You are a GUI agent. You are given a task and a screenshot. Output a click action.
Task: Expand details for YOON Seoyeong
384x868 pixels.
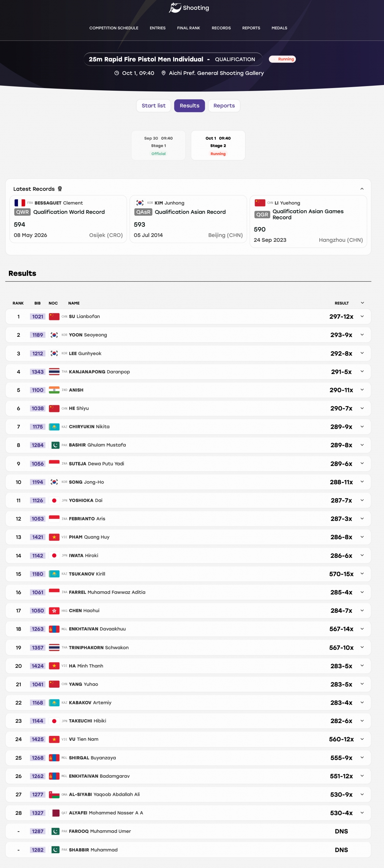pos(362,334)
